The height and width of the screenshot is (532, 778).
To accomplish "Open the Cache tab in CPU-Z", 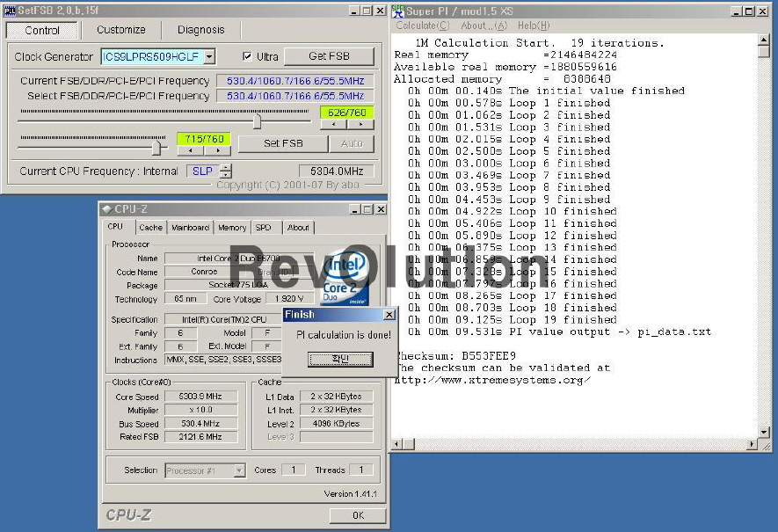I will click(151, 227).
